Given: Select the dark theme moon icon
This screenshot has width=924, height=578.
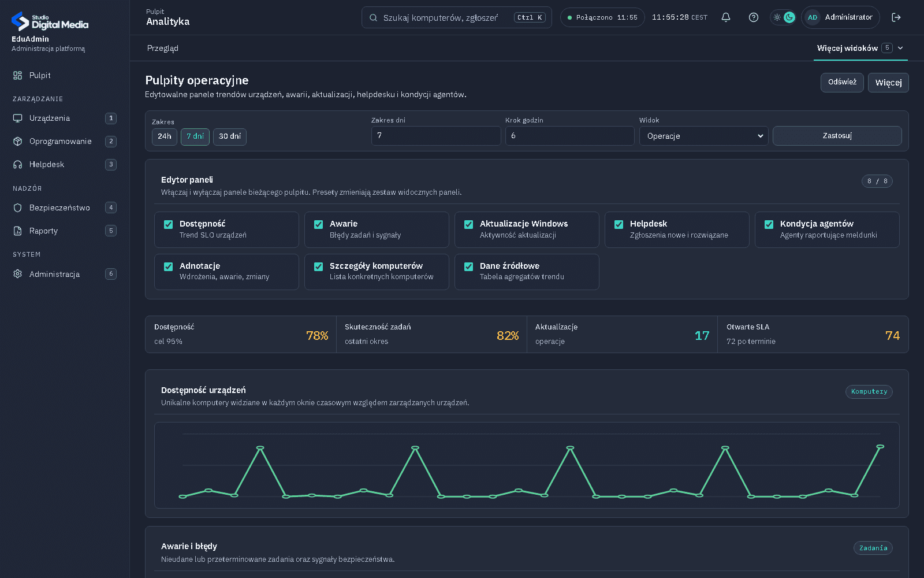Looking at the screenshot, I should (789, 17).
